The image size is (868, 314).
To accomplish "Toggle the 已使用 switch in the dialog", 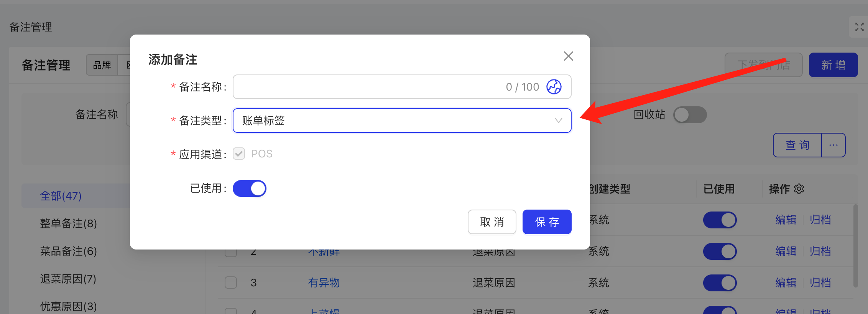I will (250, 188).
